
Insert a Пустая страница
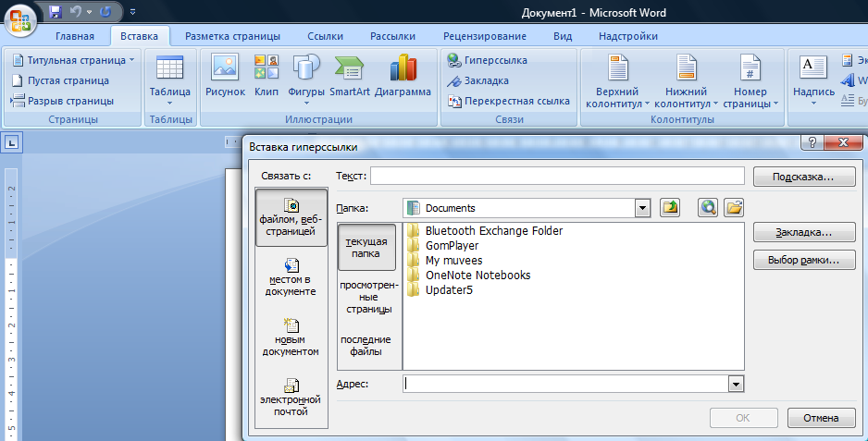[x=60, y=80]
